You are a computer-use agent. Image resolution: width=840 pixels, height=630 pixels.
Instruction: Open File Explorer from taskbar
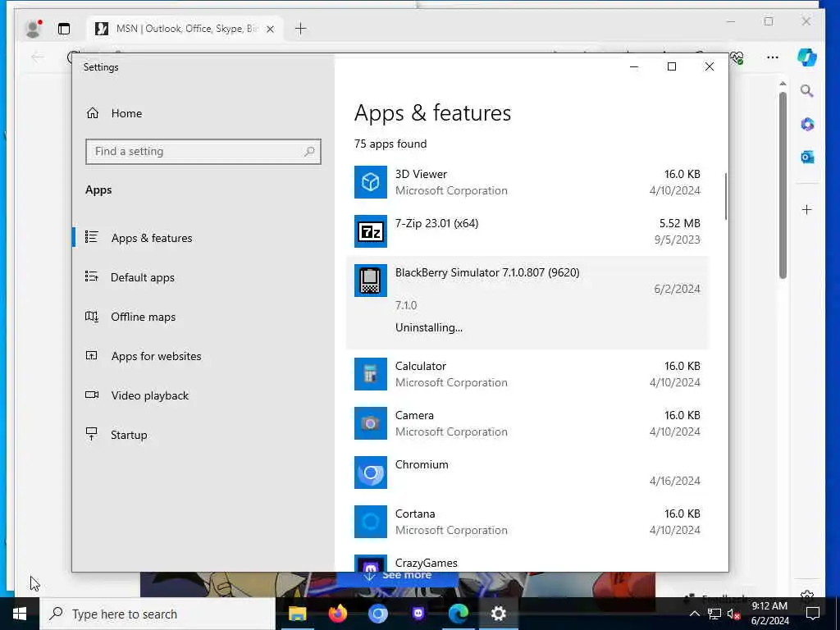click(x=297, y=614)
